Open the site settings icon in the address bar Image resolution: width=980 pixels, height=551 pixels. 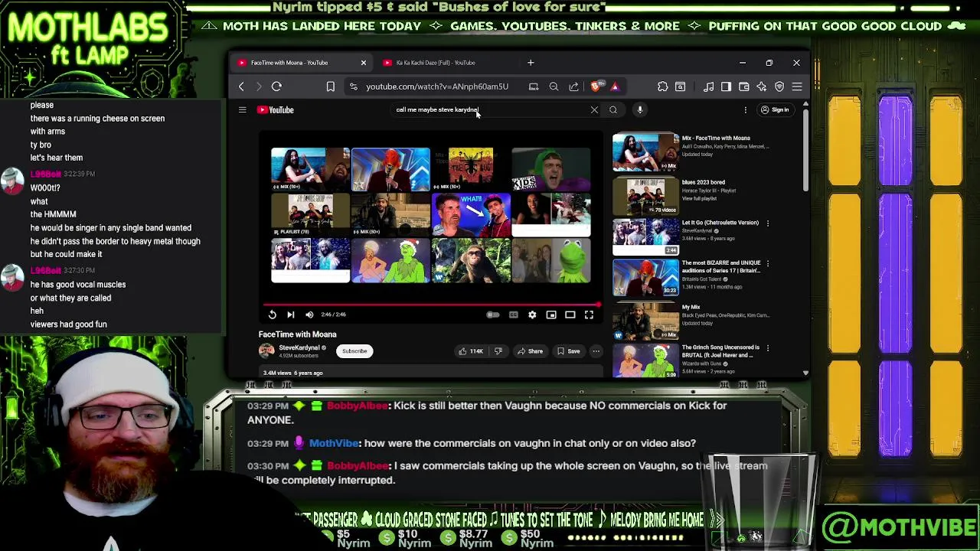click(353, 86)
